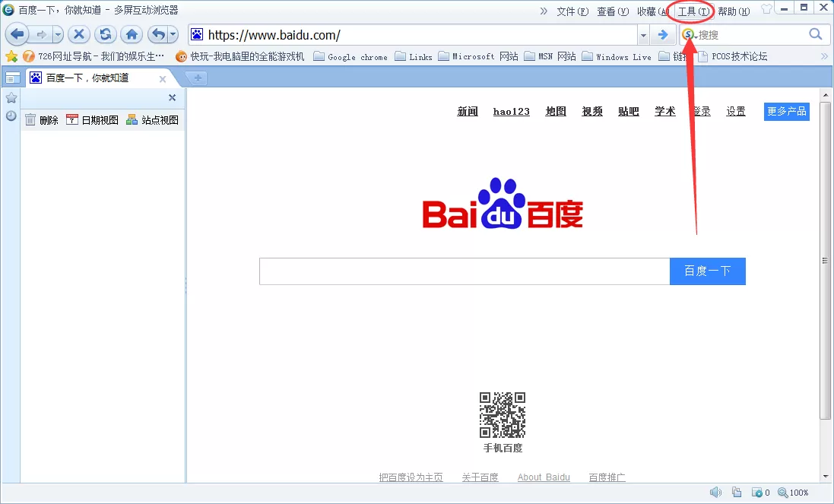Screen dimensions: 834x504
Task: Stop page loading with the X button
Action: pyautogui.click(x=79, y=34)
